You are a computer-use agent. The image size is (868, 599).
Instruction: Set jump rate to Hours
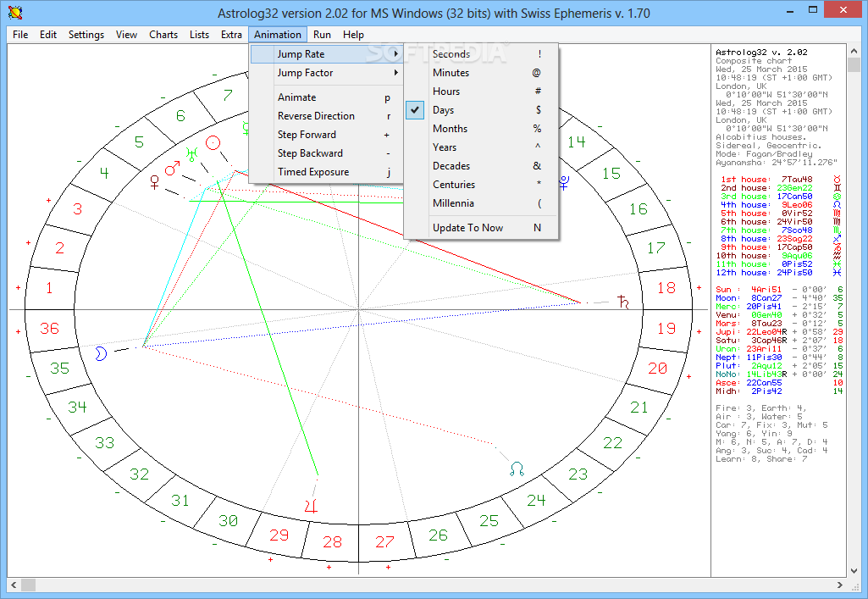coord(481,92)
